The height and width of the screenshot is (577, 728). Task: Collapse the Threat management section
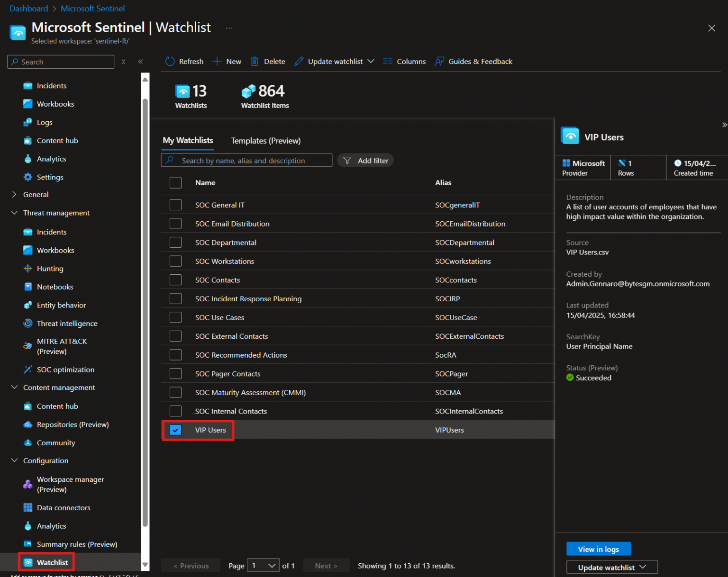pos(14,213)
